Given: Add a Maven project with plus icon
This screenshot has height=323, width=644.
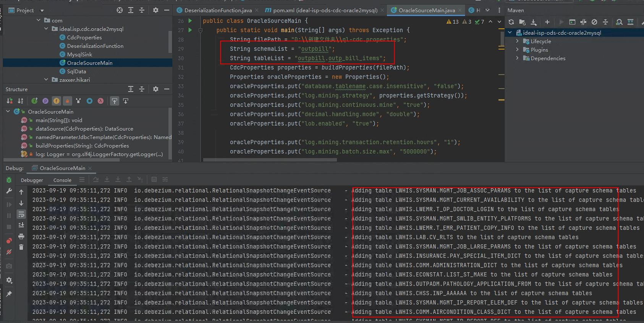Looking at the screenshot, I should click(547, 22).
